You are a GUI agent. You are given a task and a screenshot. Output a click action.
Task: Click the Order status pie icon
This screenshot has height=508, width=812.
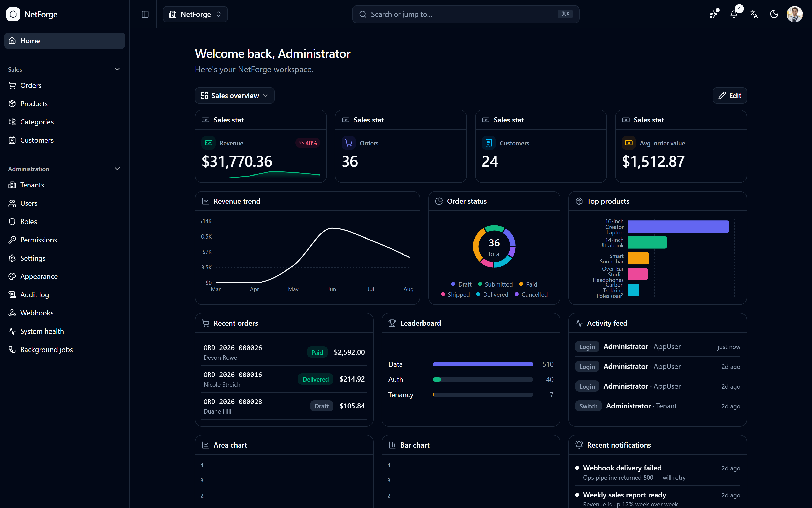(439, 201)
